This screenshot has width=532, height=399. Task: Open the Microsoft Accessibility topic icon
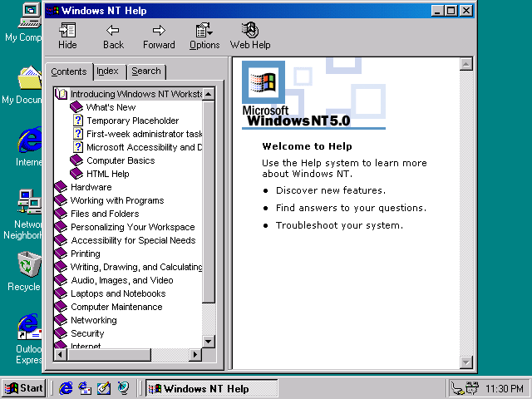click(78, 147)
